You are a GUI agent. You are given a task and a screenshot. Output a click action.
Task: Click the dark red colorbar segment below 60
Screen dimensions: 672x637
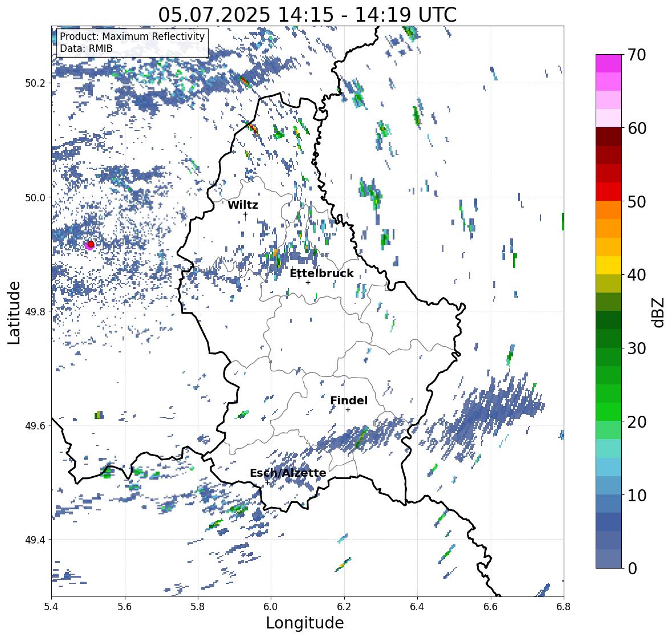click(x=609, y=136)
